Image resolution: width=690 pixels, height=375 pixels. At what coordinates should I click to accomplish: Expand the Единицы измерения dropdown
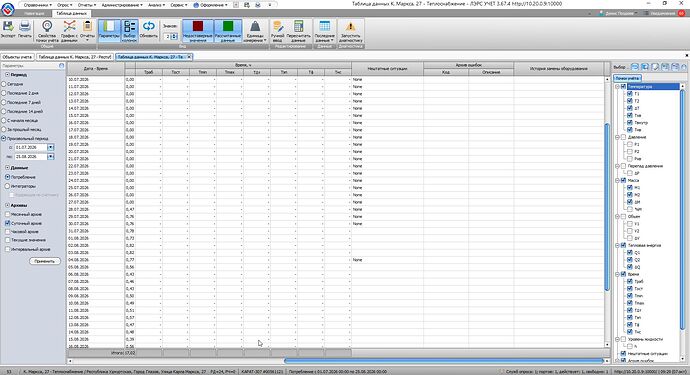pos(255,31)
